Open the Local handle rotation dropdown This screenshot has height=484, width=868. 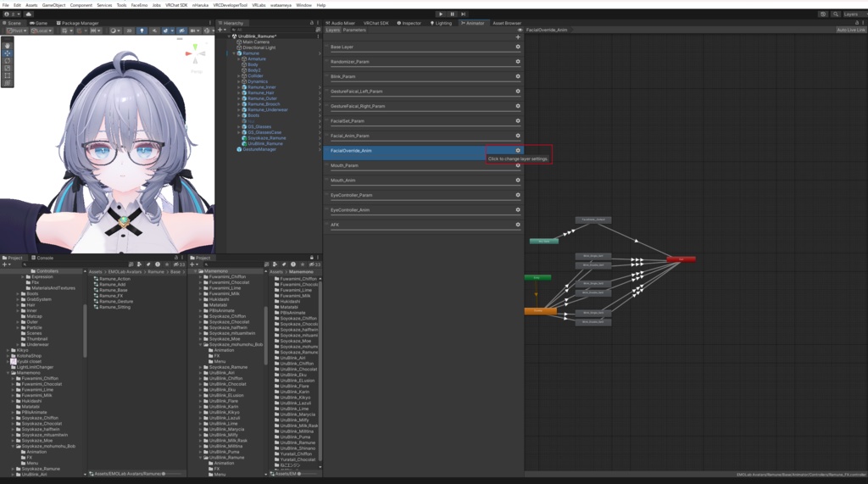tap(42, 31)
